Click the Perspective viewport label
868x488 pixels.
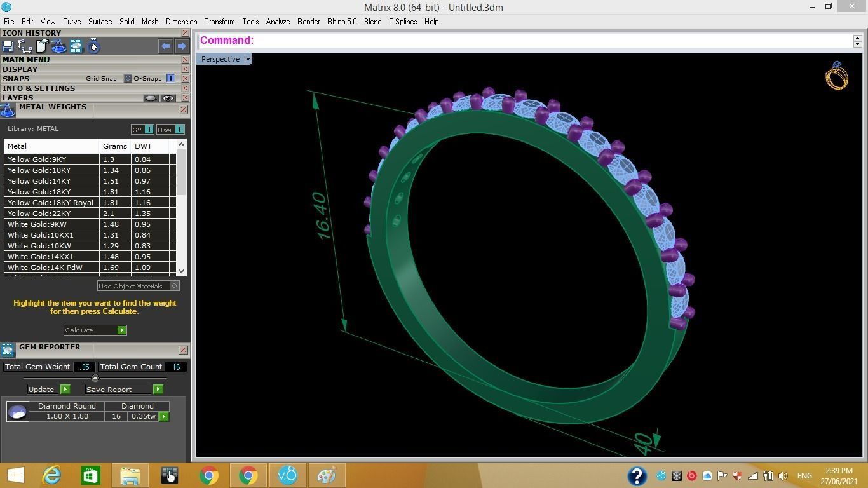pos(220,59)
